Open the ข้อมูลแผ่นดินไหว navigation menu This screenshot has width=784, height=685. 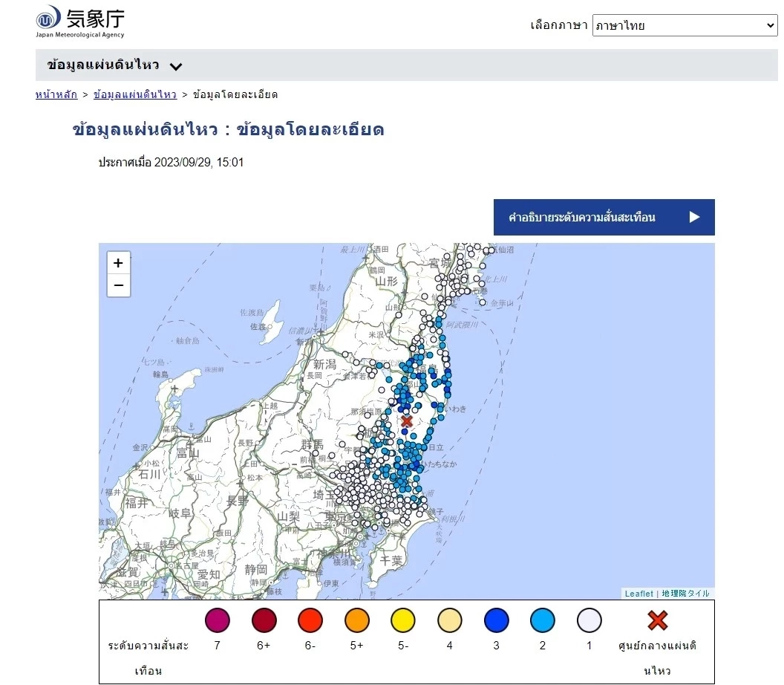coord(103,65)
